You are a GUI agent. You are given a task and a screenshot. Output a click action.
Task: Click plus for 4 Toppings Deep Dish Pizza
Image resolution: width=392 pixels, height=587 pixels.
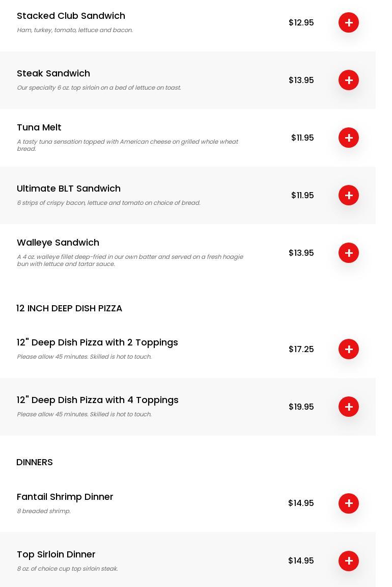[x=349, y=407]
